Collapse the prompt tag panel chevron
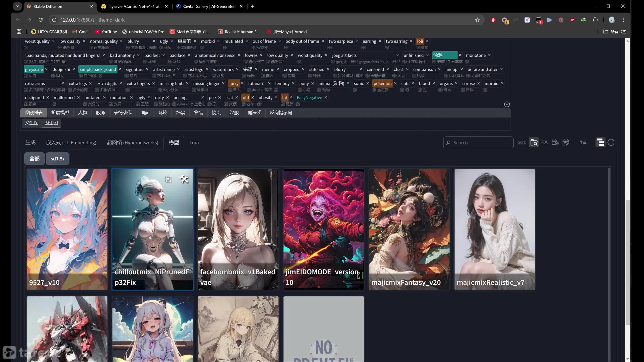 tap(507, 104)
